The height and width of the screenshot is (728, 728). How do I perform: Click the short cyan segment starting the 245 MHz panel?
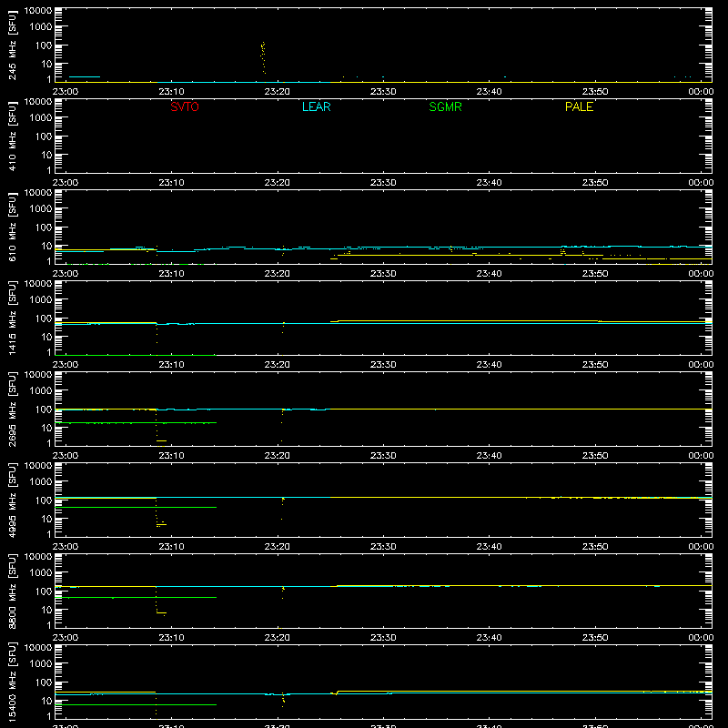[x=85, y=76]
